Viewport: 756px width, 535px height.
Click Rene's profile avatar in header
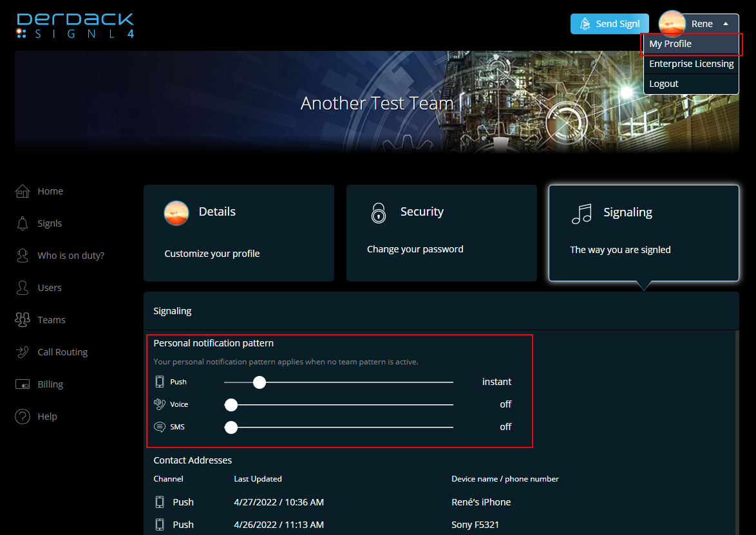point(672,24)
